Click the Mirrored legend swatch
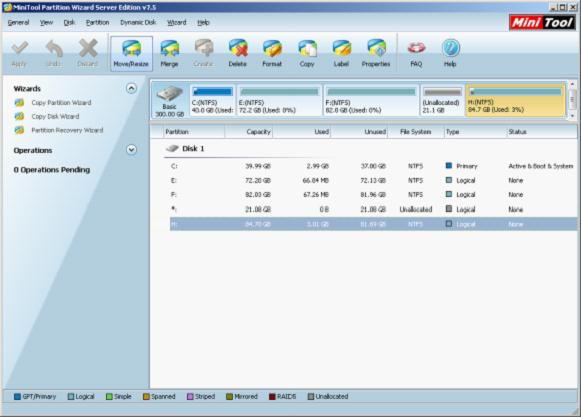This screenshot has width=581, height=417. pyautogui.click(x=229, y=397)
